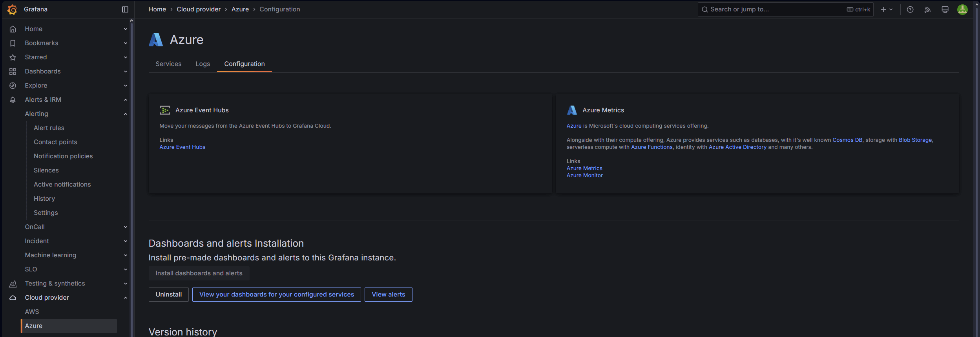Click the Uninstall button

pyautogui.click(x=169, y=295)
